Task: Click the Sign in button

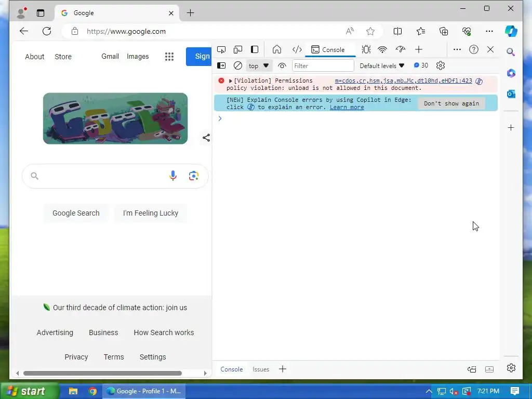Action: [199, 56]
